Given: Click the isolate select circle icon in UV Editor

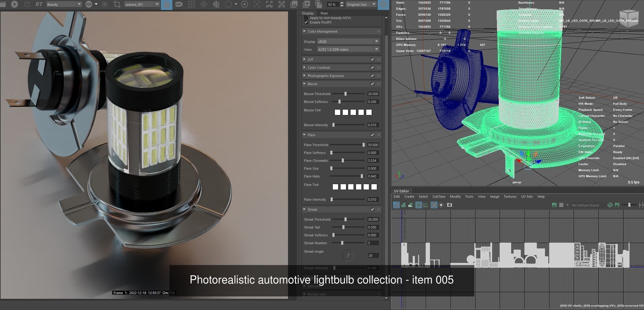Looking at the screenshot, I should tap(441, 205).
